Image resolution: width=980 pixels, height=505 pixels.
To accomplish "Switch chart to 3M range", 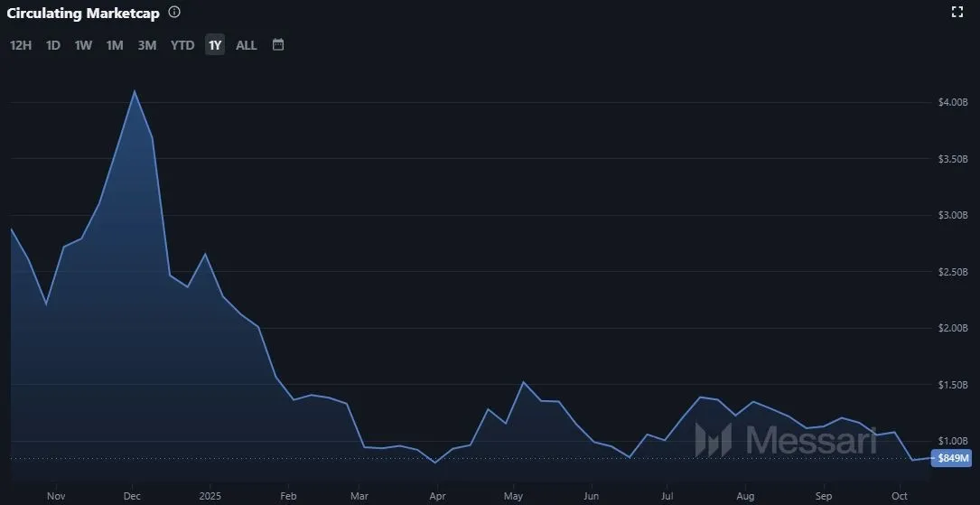I will tap(147, 45).
